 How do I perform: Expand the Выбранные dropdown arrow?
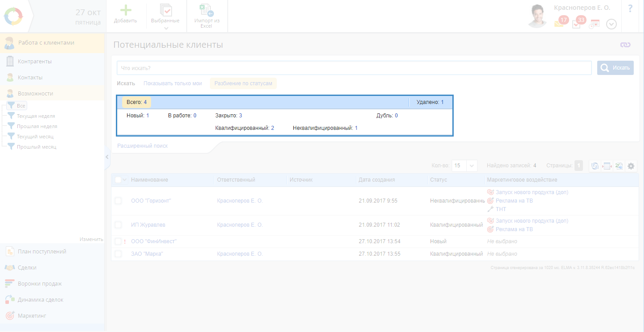coord(166,29)
